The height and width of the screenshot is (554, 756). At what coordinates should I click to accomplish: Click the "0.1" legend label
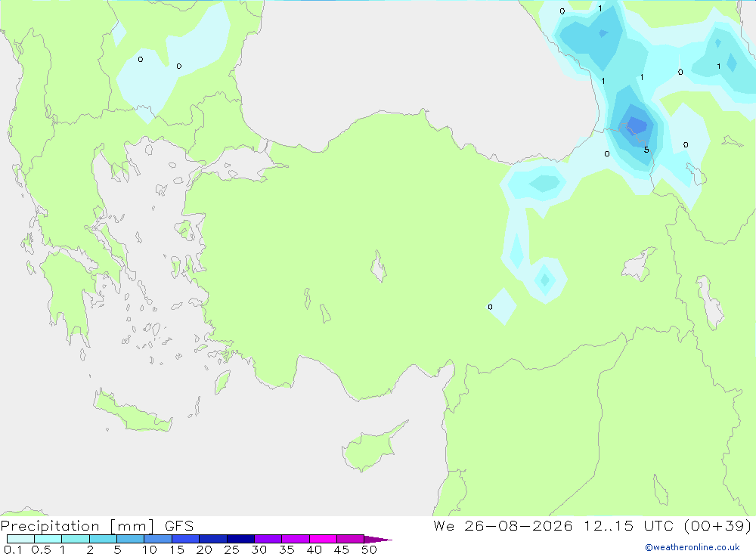13,549
